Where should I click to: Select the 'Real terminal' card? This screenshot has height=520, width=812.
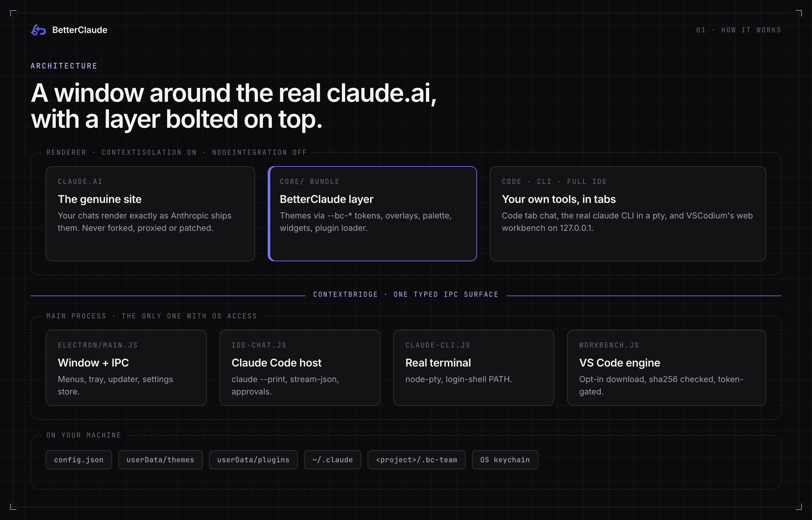tap(474, 368)
